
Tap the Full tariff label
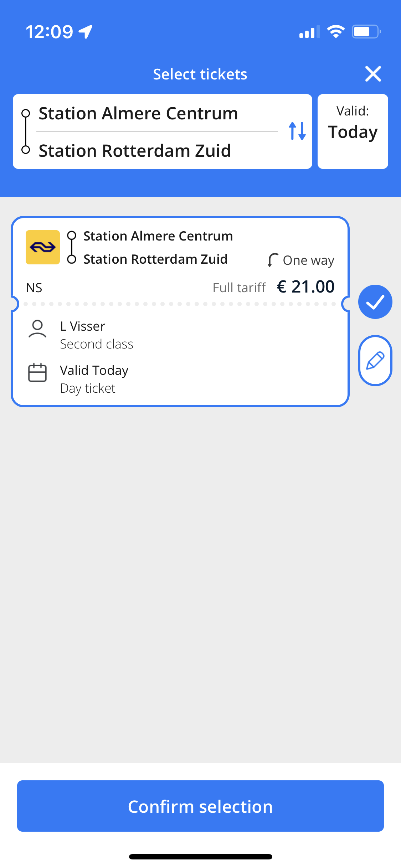[x=239, y=288]
